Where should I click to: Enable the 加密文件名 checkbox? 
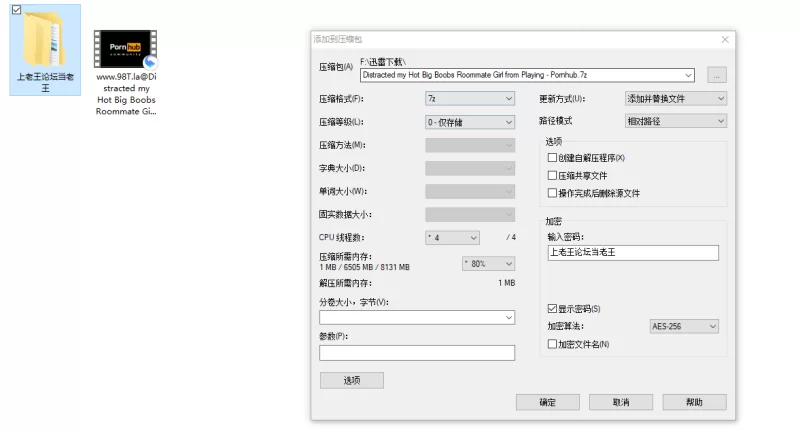tap(552, 344)
